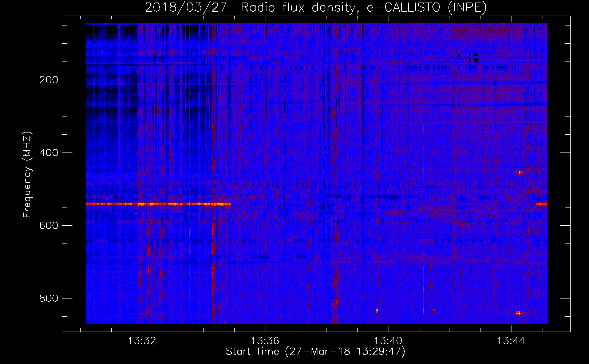Click the 13:44 time tick label

coord(511,341)
